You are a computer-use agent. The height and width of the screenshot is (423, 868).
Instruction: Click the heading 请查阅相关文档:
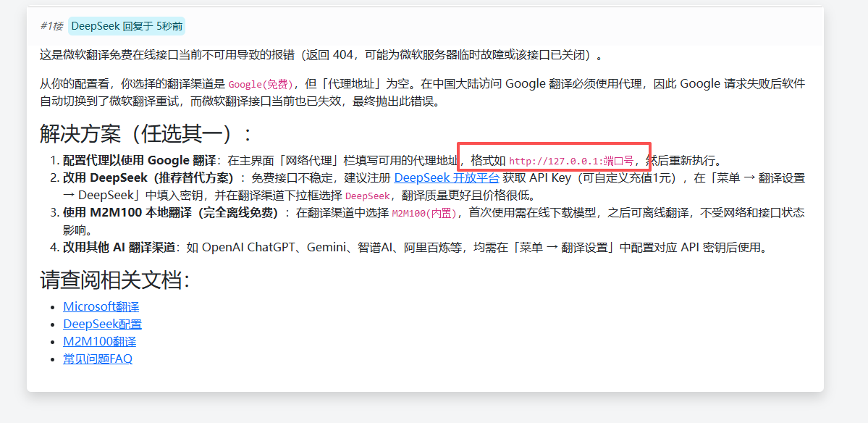(115, 280)
